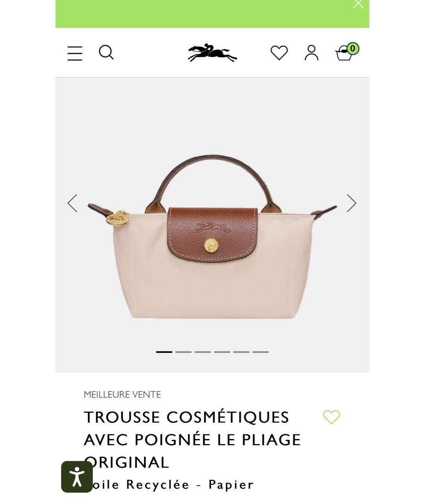Show the previous product image
This screenshot has height=504, width=425.
coord(72,203)
